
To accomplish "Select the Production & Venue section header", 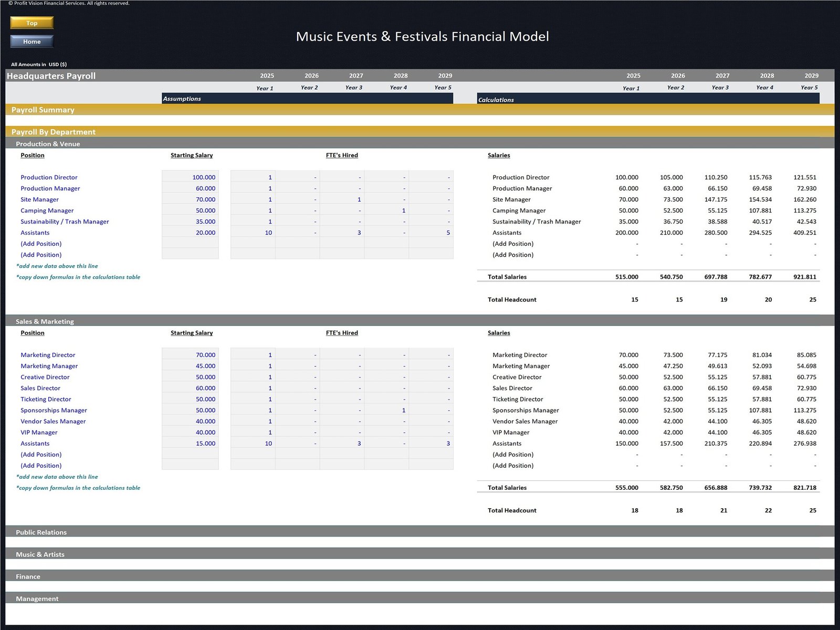I will click(48, 143).
